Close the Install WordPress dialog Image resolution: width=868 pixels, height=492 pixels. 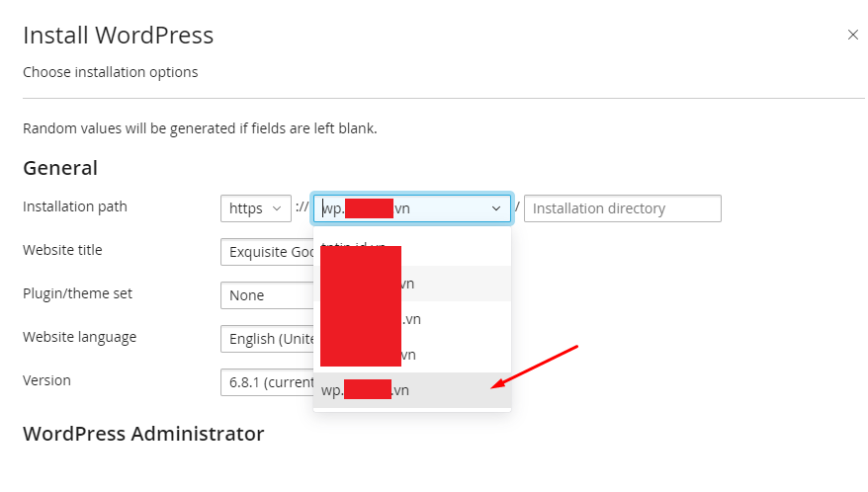pos(852,35)
